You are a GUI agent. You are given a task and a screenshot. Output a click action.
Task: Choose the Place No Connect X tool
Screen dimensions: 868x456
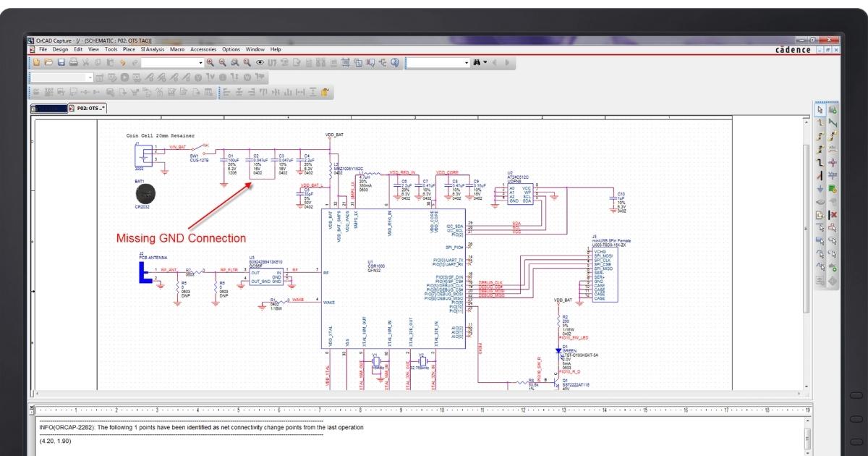(x=833, y=214)
